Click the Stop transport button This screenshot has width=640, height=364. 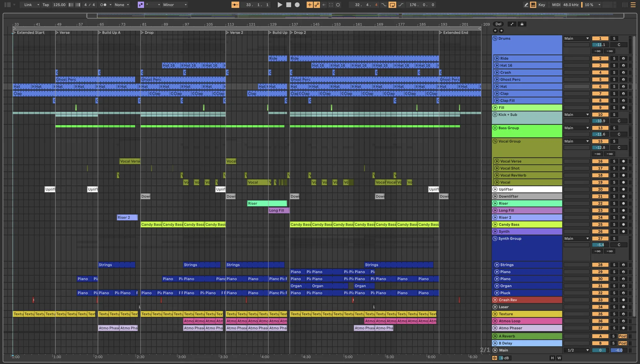[289, 5]
